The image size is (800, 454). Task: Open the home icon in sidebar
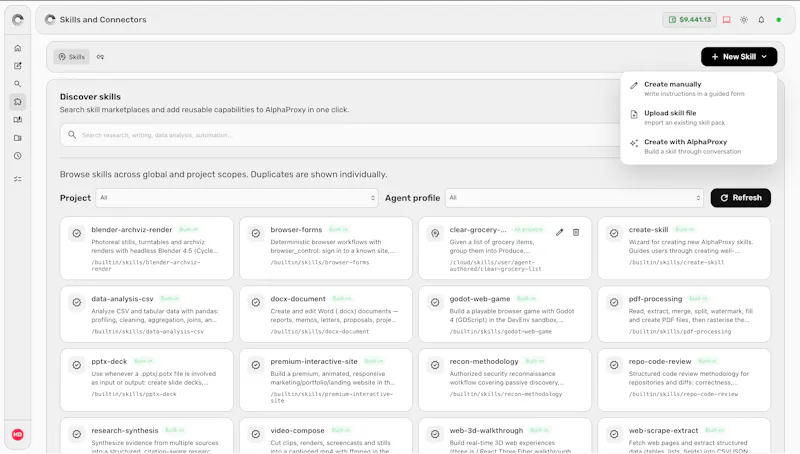click(x=18, y=48)
